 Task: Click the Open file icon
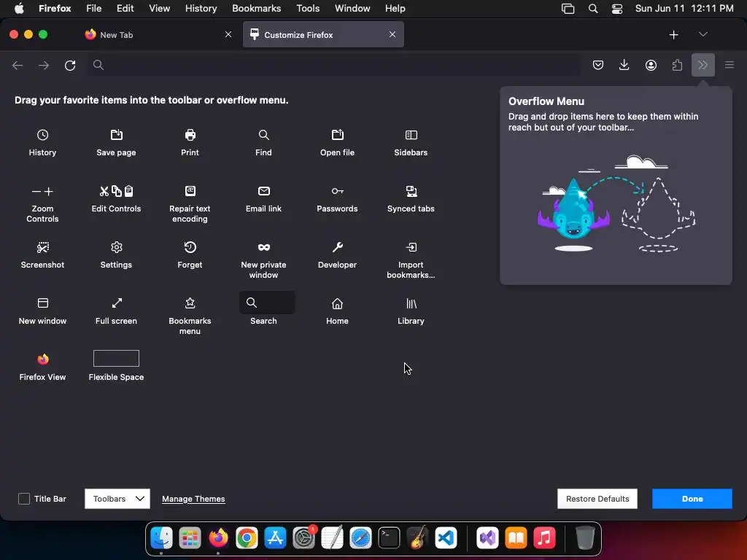coord(337,135)
